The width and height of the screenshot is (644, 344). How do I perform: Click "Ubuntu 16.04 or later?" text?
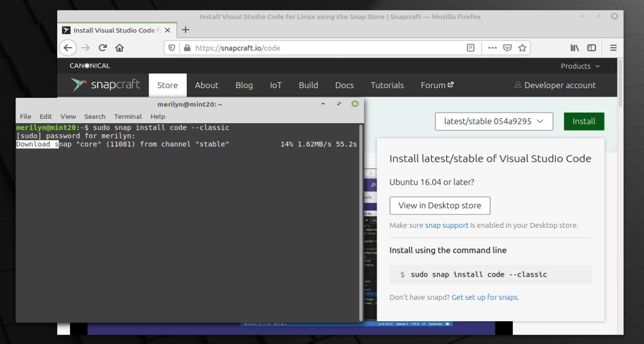tap(432, 182)
